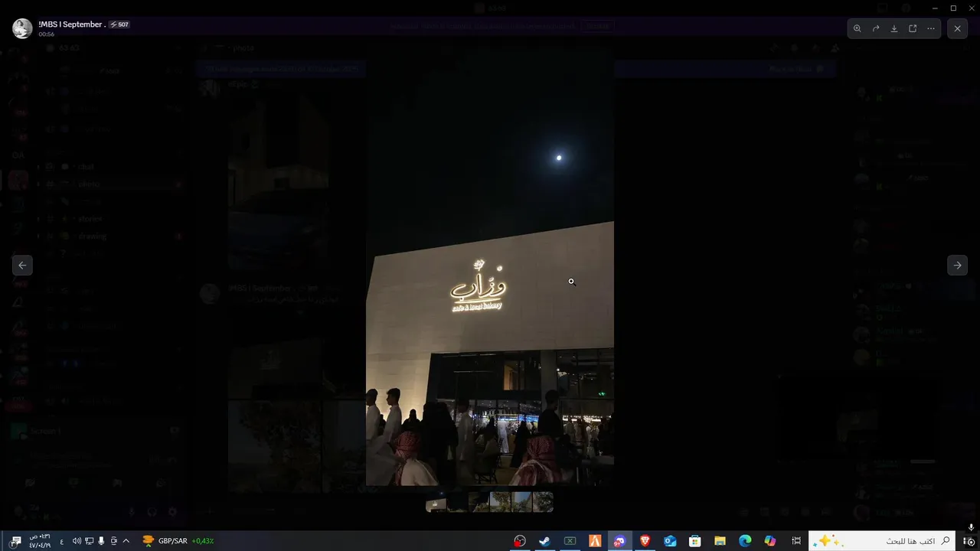Click the microphone tray icon

click(101, 541)
